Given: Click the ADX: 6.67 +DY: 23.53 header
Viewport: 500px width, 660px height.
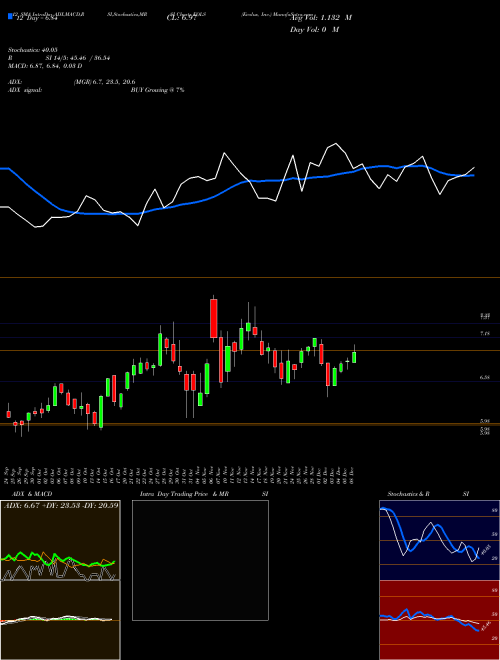Looking at the screenshot, I should click(x=61, y=505).
